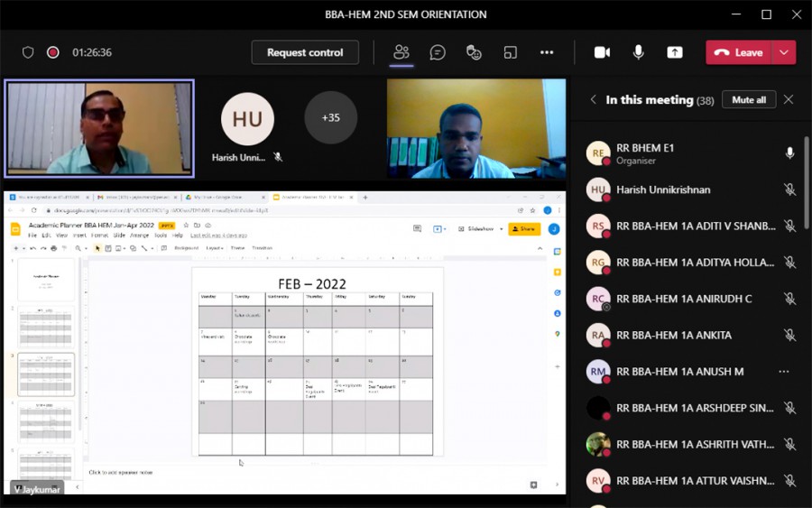
Task: Toggle the camera on or off
Action: pyautogui.click(x=602, y=52)
